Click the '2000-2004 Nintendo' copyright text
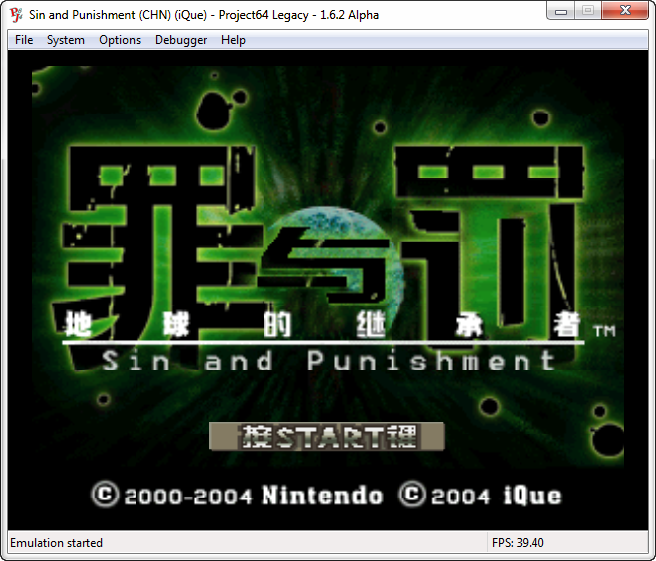Image resolution: width=656 pixels, height=561 pixels. (x=254, y=496)
